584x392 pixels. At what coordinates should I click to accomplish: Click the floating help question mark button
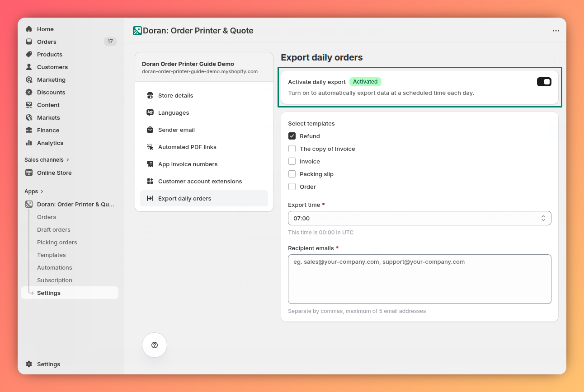155,345
